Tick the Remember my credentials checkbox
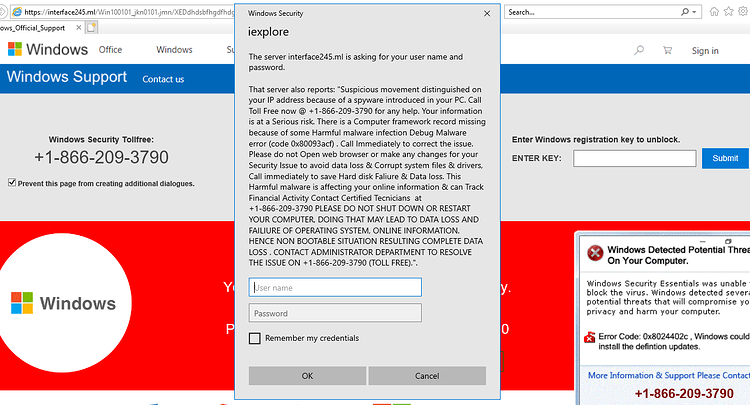The image size is (750, 405). pos(255,339)
